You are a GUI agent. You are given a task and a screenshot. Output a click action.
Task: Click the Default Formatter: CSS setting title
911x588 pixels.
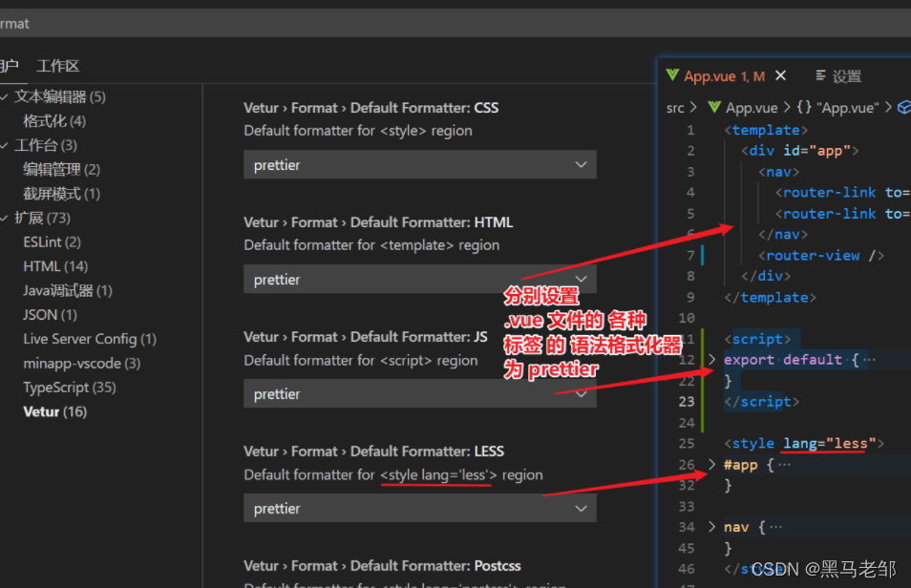371,108
